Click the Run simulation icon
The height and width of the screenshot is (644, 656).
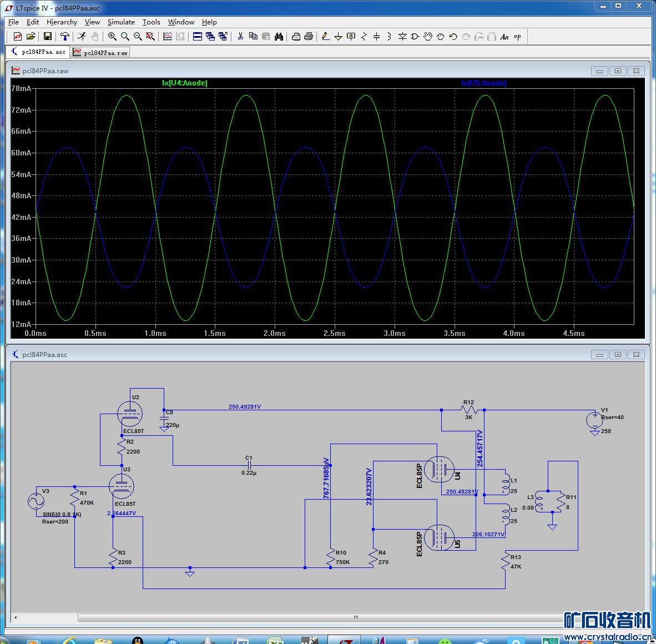click(x=82, y=37)
